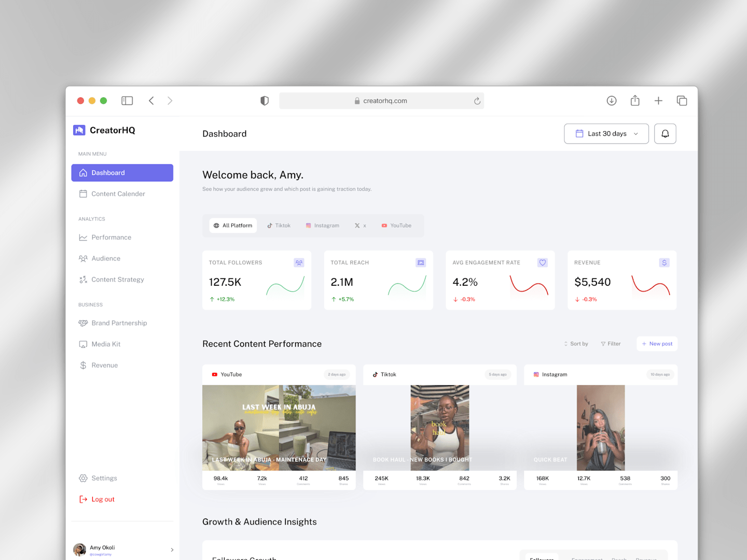
Task: Toggle the browser sidebar icon
Action: click(x=127, y=101)
